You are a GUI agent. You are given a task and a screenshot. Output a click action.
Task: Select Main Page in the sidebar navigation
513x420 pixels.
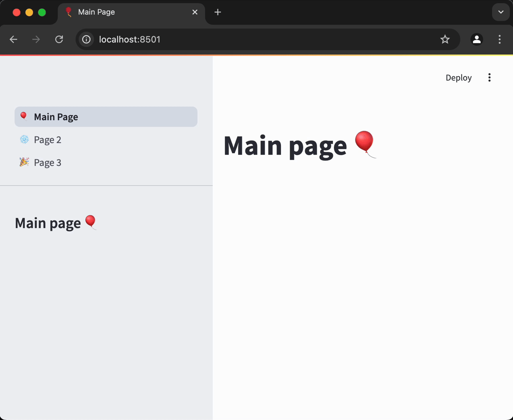tap(56, 117)
